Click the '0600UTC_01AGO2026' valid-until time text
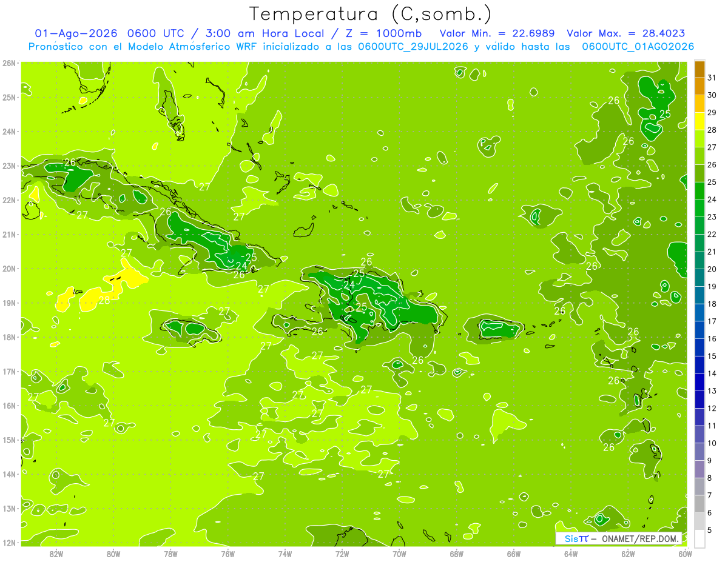 (638, 47)
